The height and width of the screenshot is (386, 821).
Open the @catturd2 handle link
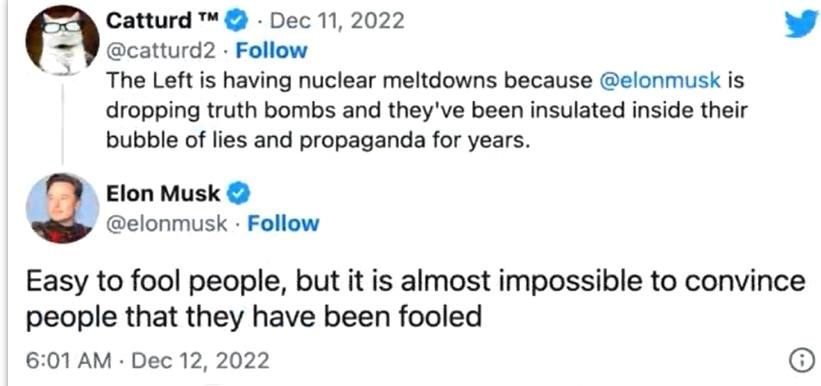click(x=161, y=51)
